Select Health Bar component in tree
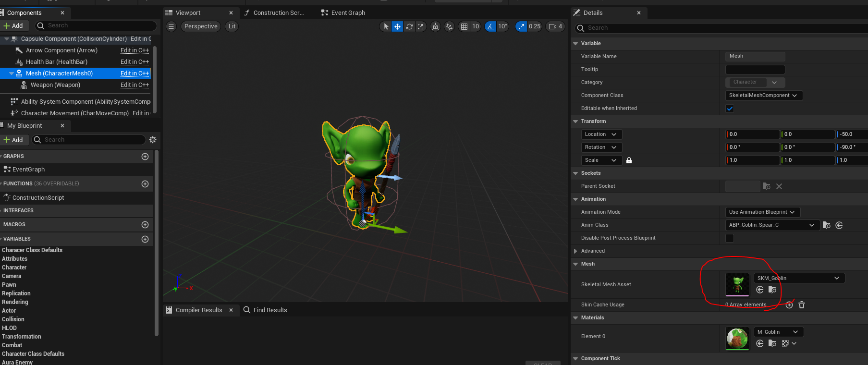The image size is (868, 365). (x=57, y=62)
